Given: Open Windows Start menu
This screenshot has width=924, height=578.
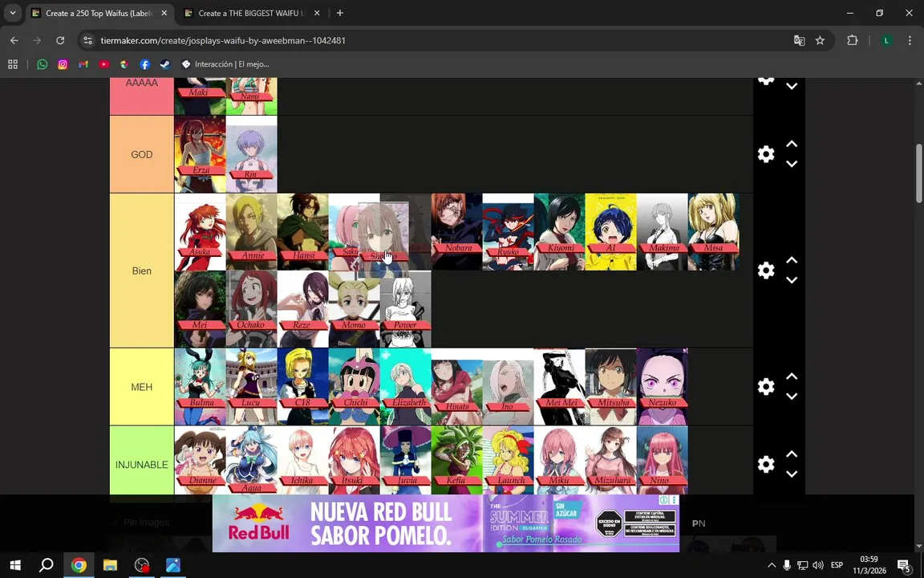Looking at the screenshot, I should pyautogui.click(x=15, y=565).
